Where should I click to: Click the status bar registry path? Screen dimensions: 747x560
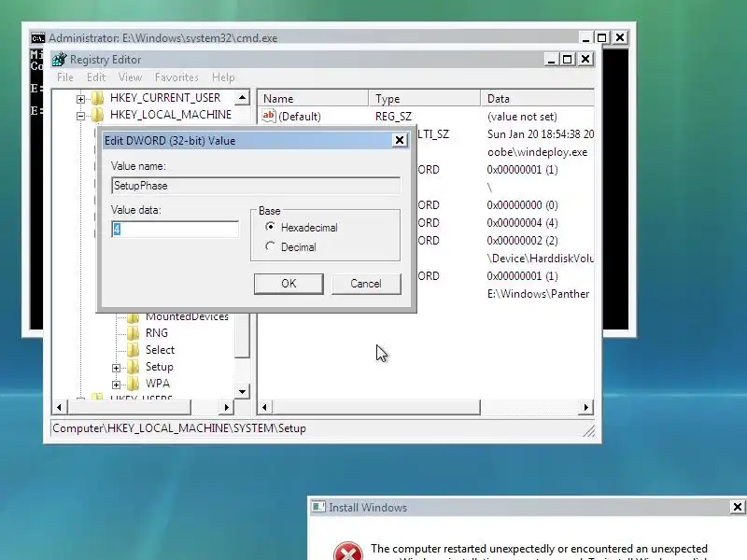pos(179,428)
